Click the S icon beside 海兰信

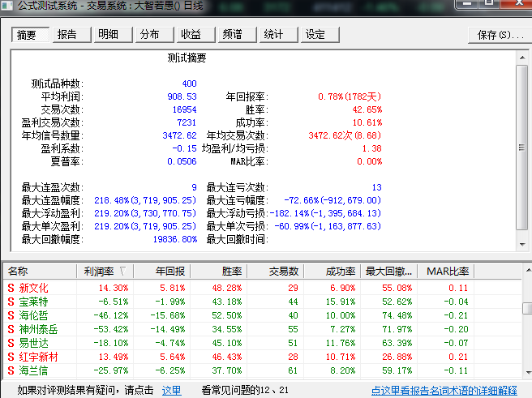[x=11, y=370]
